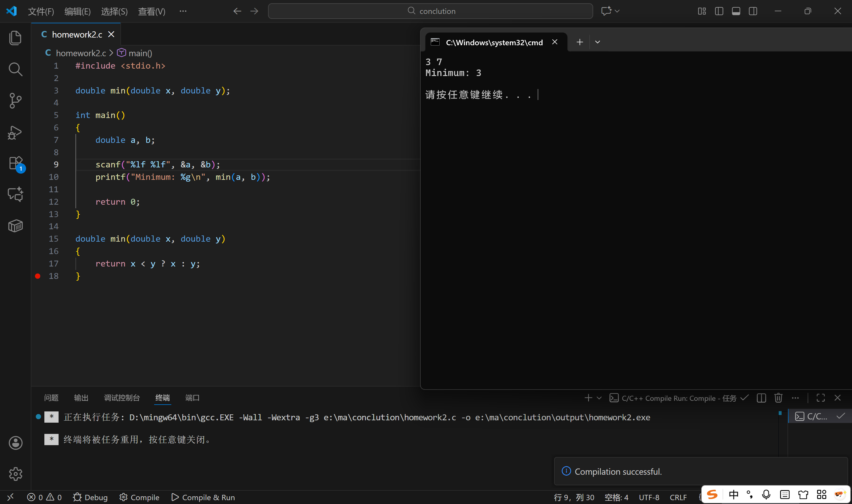
Task: Open the Source Control view
Action: [15, 101]
